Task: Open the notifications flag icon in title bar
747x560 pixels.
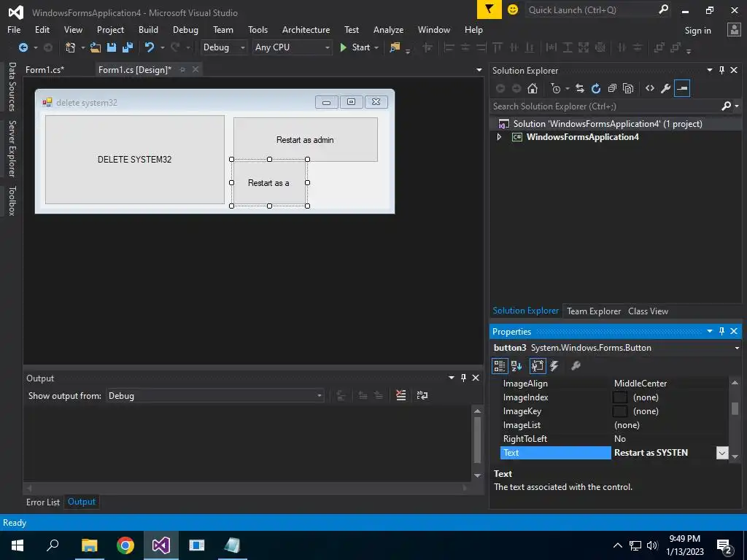Action: pyautogui.click(x=489, y=9)
